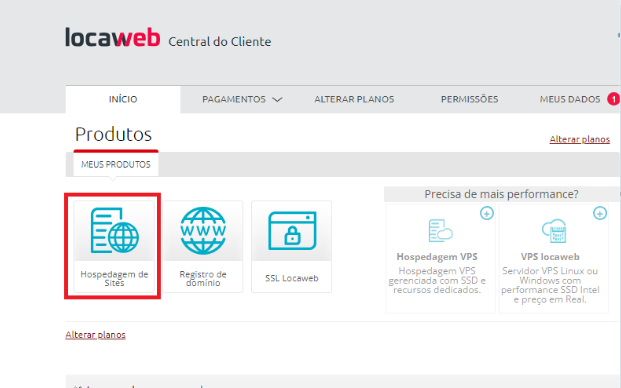Click the plus icon on Hospedagem VPS card

pos(487,213)
